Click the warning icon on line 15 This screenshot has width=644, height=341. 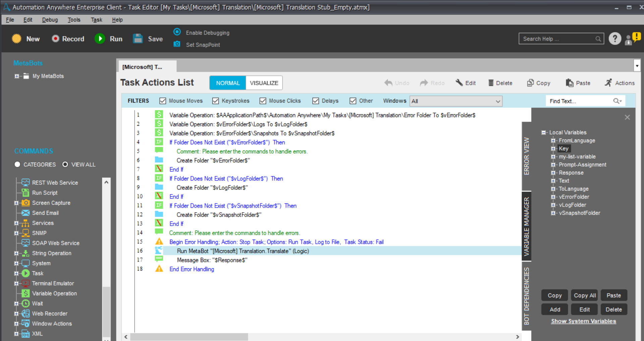point(159,241)
